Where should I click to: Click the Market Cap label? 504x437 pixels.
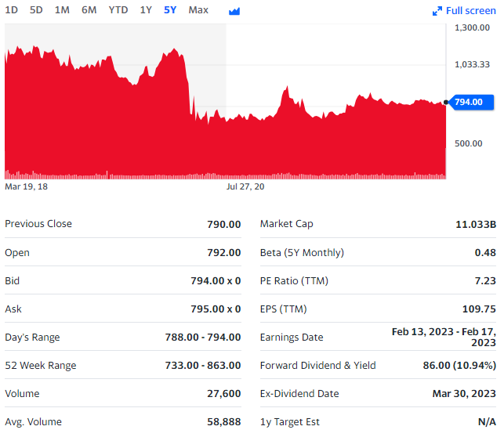286,224
